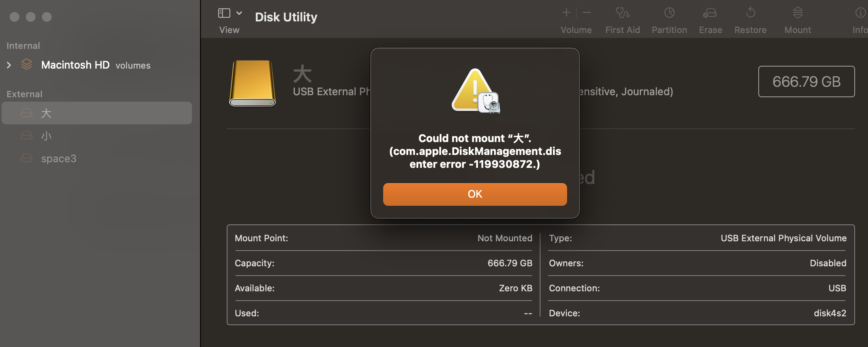Expand Macintosh HD volumes
The image size is (868, 347).
tap(9, 65)
